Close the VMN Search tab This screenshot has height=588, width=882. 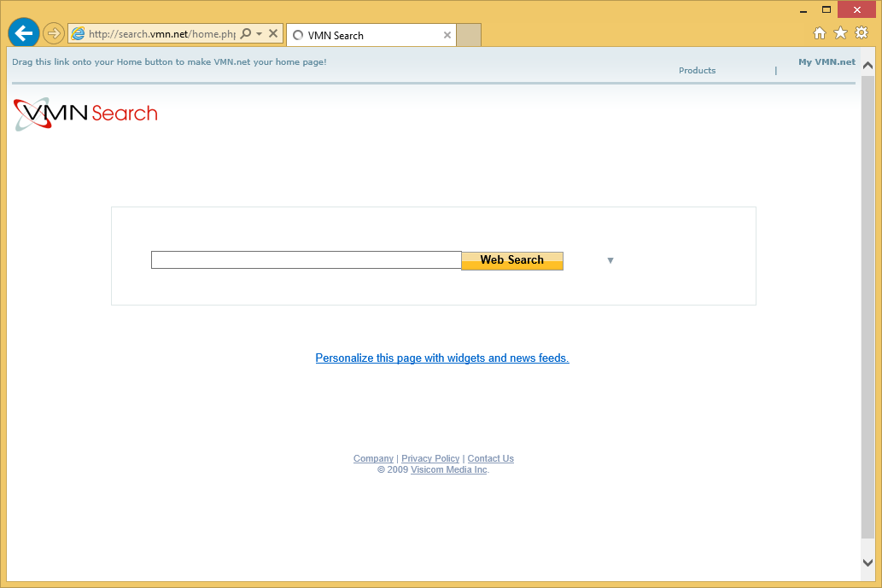point(447,35)
